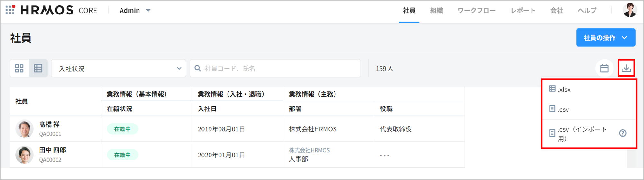Click the ヘルプ link in header
This screenshot has width=644, height=180.
pos(587,11)
